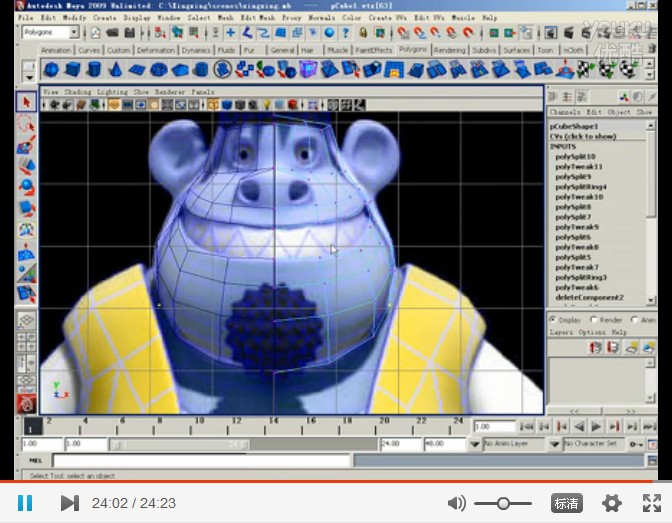
Task: Select the Render radio button
Action: tap(594, 319)
